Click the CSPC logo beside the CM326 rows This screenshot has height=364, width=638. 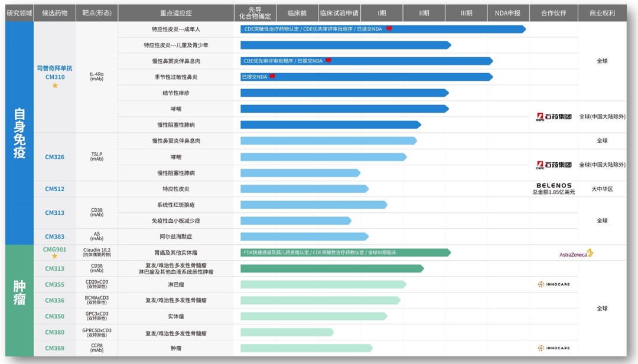click(554, 165)
